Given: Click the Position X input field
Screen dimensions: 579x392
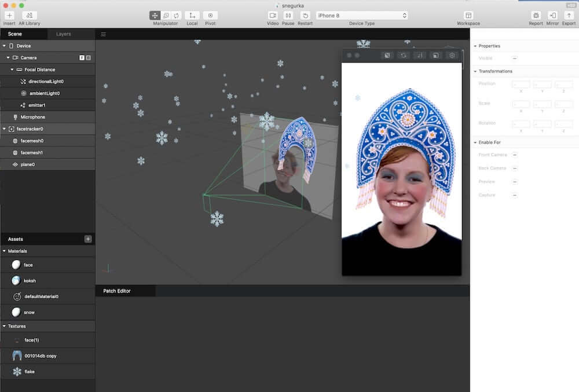Looking at the screenshot, I should tap(521, 85).
